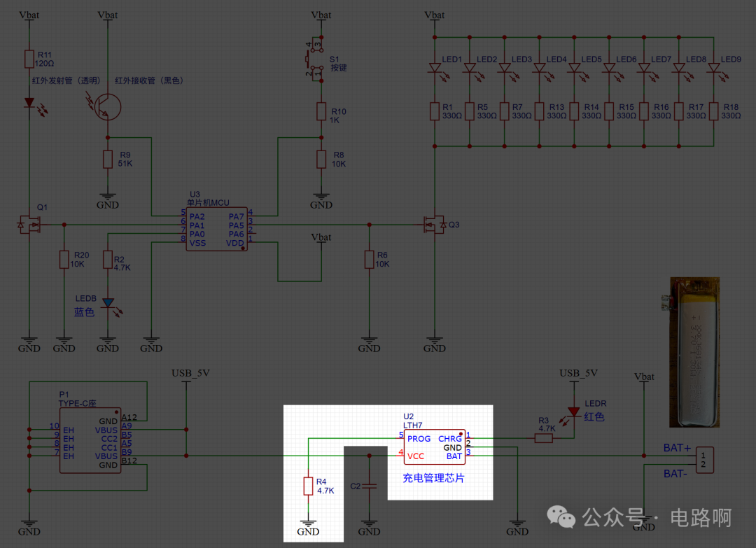Select resistor R8 10K symbol
The width and height of the screenshot is (756, 548).
[321, 159]
